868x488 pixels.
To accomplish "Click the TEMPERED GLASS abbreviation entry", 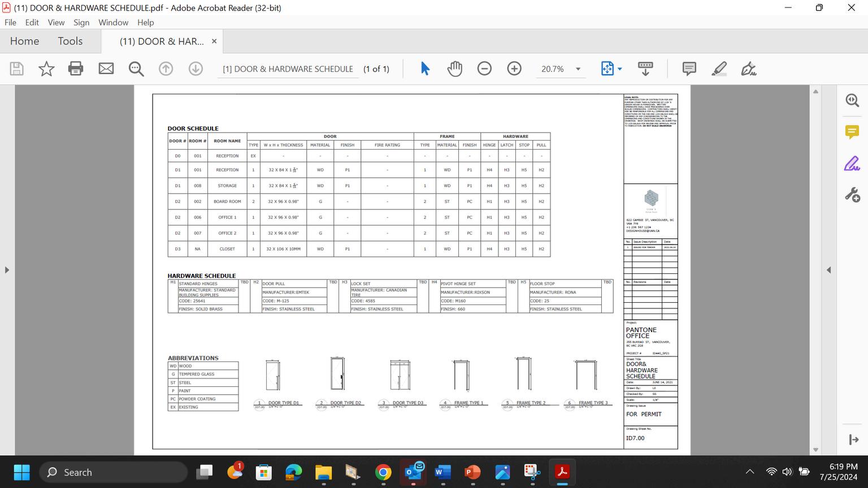I will coord(197,374).
